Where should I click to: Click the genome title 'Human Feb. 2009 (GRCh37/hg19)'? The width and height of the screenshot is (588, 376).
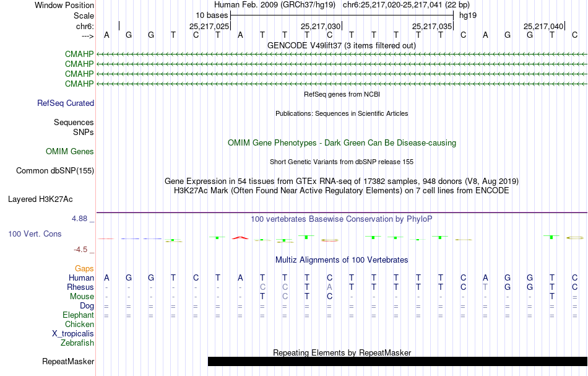(x=275, y=5)
